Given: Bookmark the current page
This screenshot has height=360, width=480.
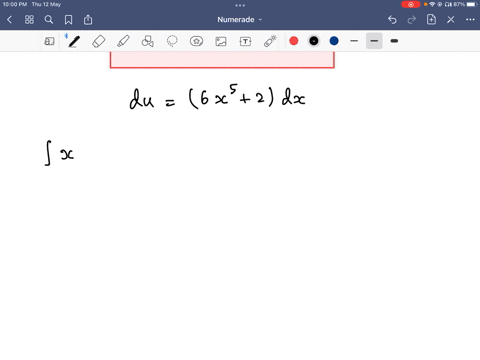Looking at the screenshot, I should click(x=68, y=20).
